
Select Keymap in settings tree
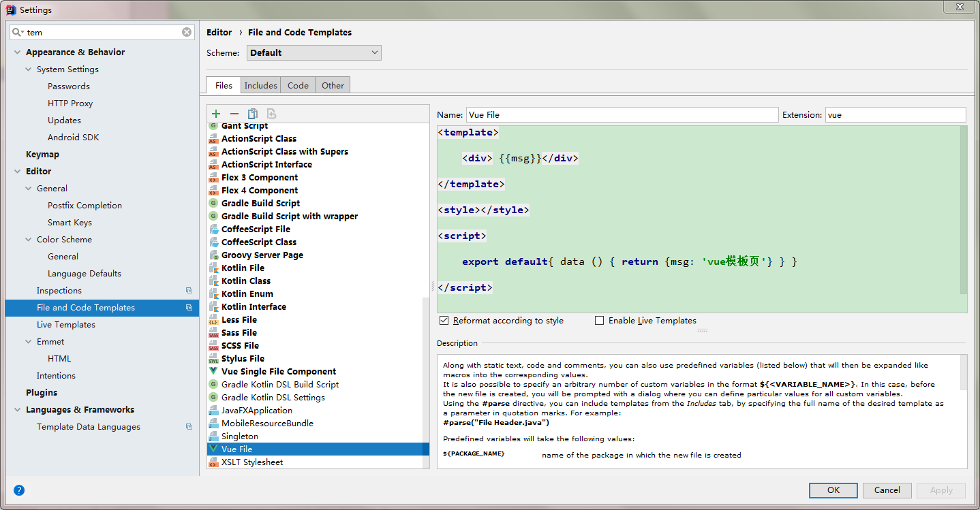[42, 155]
